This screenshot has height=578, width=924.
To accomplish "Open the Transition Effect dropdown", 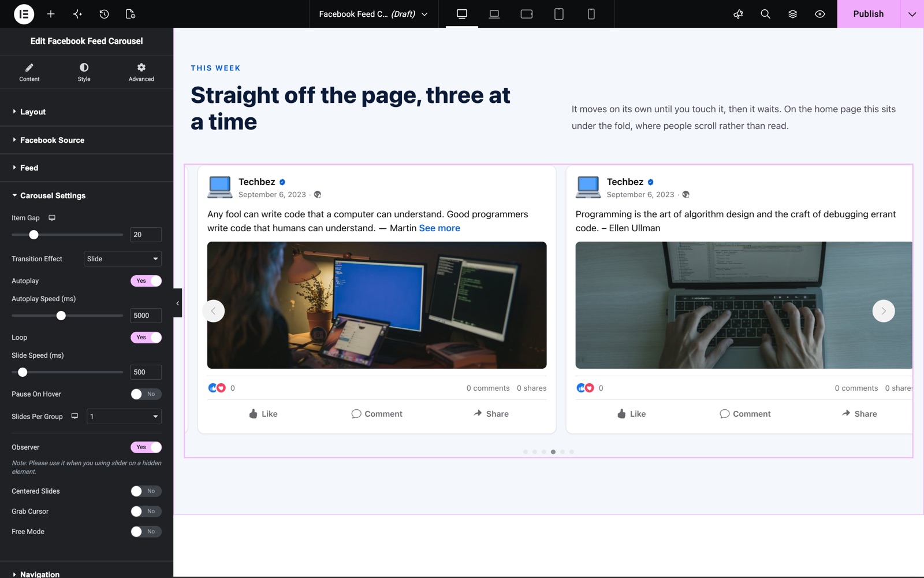I will 122,259.
